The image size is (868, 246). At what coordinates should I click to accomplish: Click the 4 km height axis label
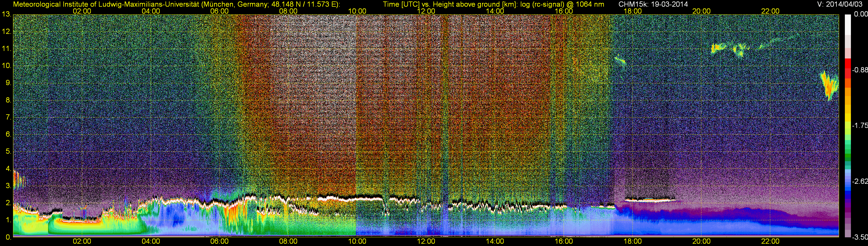[x=8, y=168]
